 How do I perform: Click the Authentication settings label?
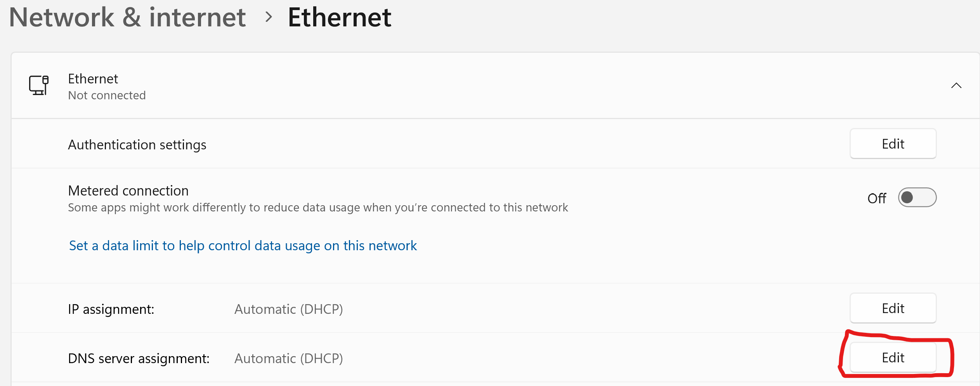[137, 145]
